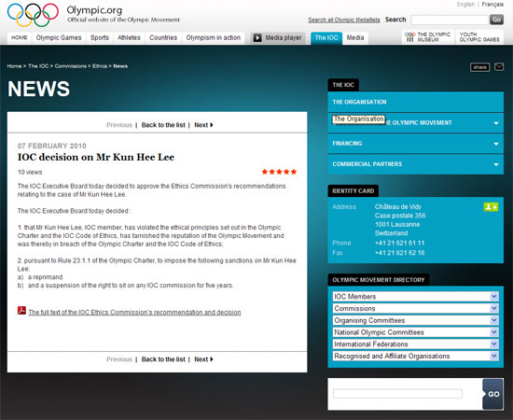Screen dimensions: 513x420
Task: Select The IOC navigation tab
Action: (326, 37)
